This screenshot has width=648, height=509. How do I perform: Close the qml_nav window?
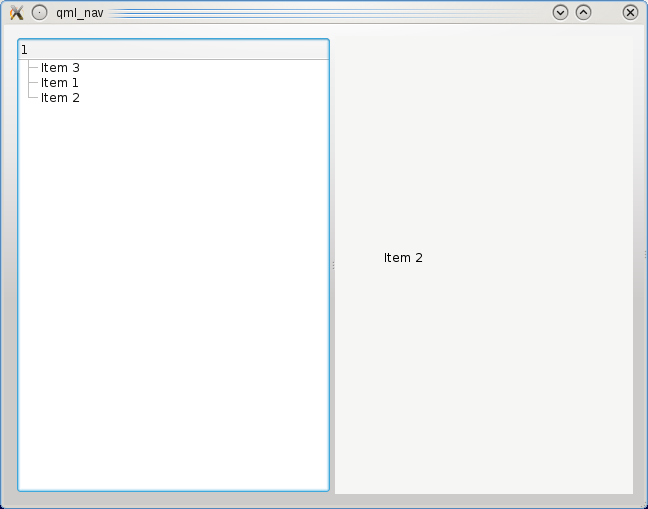pos(630,12)
